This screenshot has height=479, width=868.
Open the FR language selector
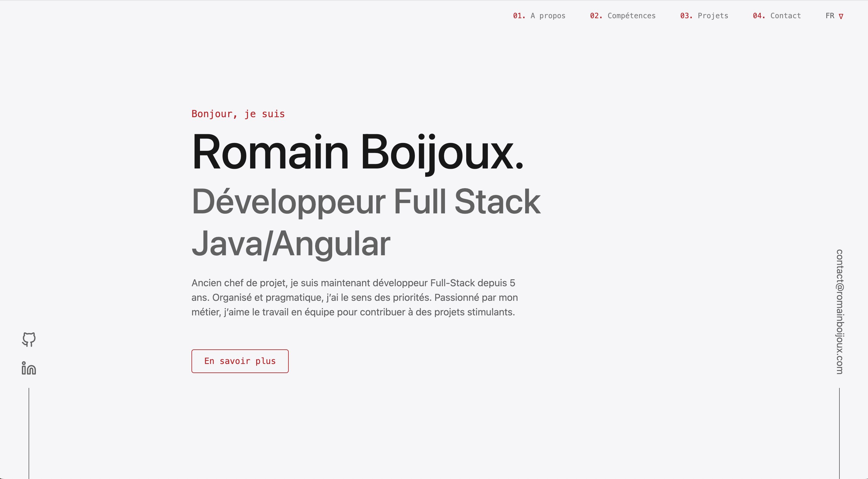pos(830,16)
